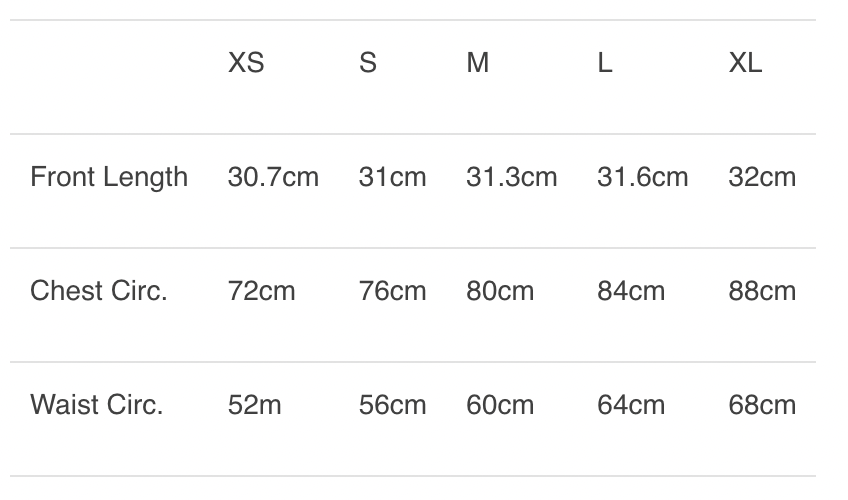
Task: Click the 80cm chest circumference cell
Action: (500, 291)
